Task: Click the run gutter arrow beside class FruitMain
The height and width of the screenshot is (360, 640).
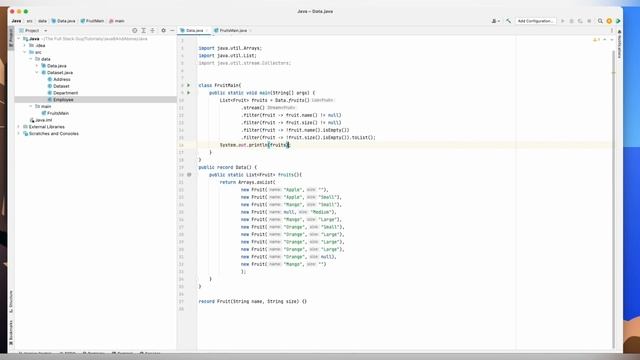Action: coord(189,85)
